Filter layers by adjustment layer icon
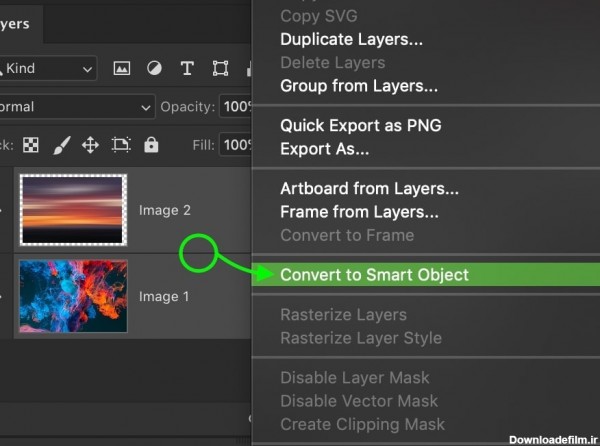The height and width of the screenshot is (446, 600). pyautogui.click(x=154, y=69)
